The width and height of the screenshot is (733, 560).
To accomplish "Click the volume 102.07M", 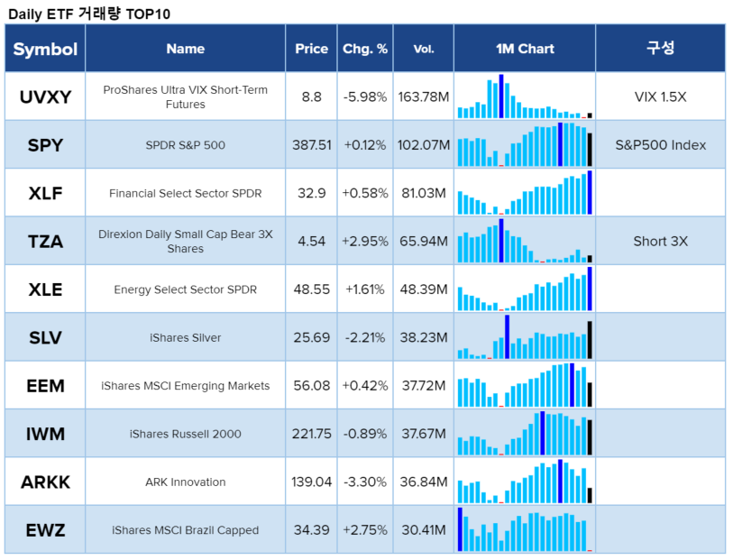I will coord(424,145).
